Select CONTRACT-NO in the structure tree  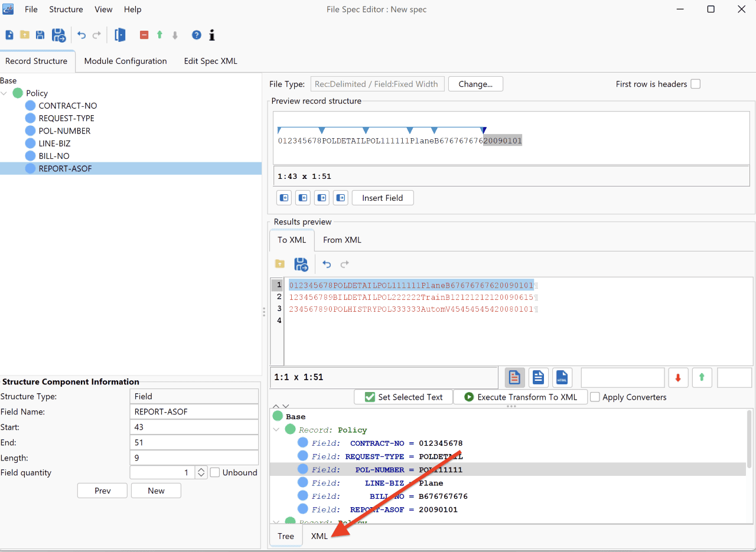click(67, 106)
